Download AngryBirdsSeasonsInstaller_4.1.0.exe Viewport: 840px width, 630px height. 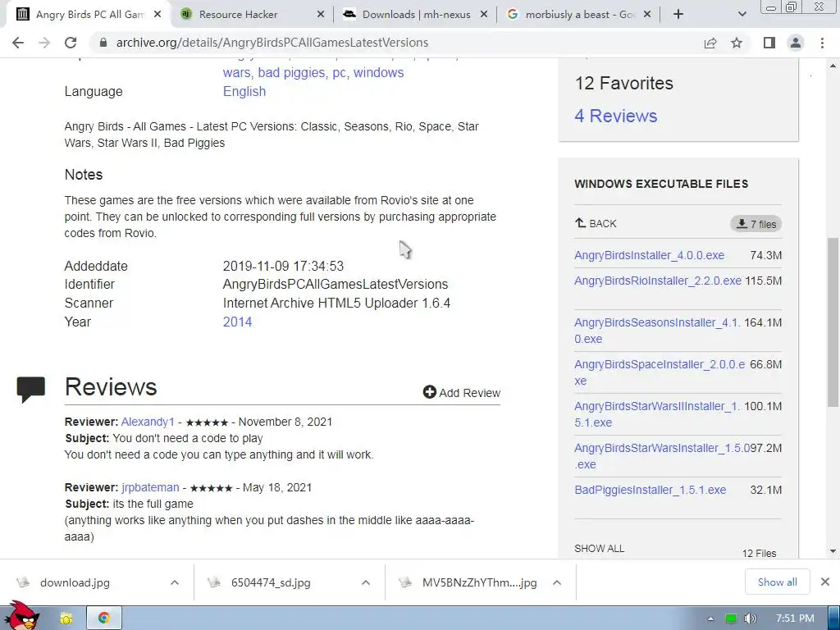[x=657, y=331]
